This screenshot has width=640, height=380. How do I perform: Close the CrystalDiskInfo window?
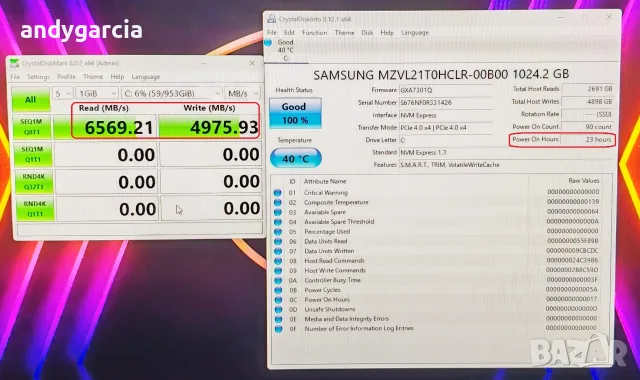coord(609,17)
